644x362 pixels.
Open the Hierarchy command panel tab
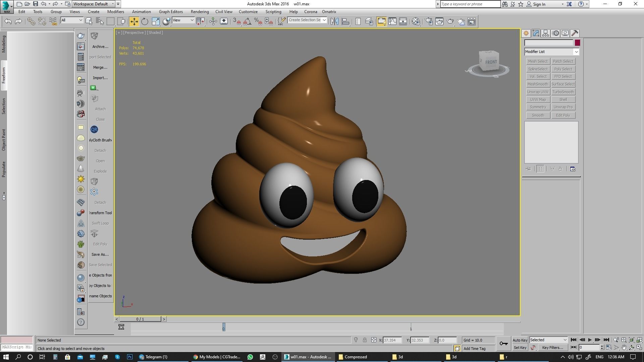point(545,33)
